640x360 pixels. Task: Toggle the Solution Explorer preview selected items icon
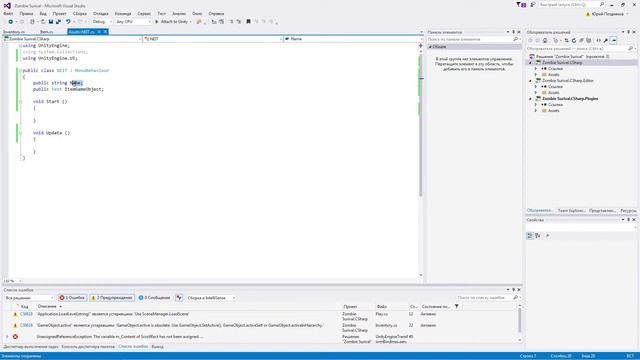pos(614,40)
